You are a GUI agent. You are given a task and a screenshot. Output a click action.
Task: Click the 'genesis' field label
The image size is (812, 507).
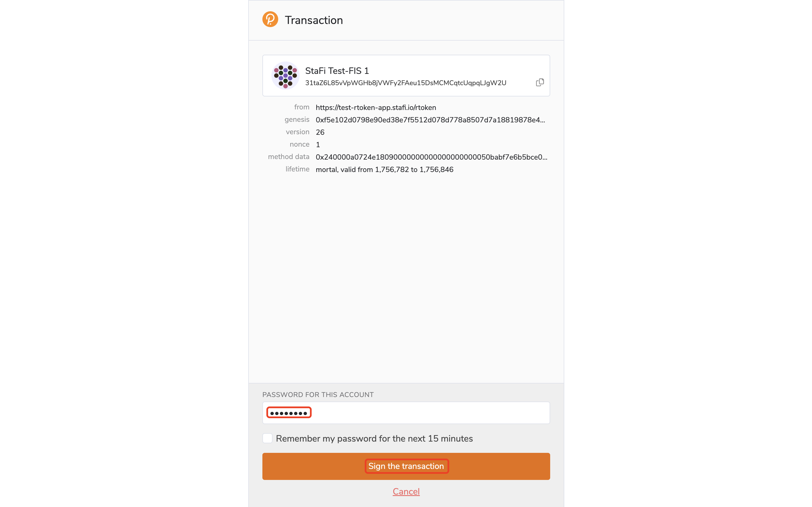297,120
